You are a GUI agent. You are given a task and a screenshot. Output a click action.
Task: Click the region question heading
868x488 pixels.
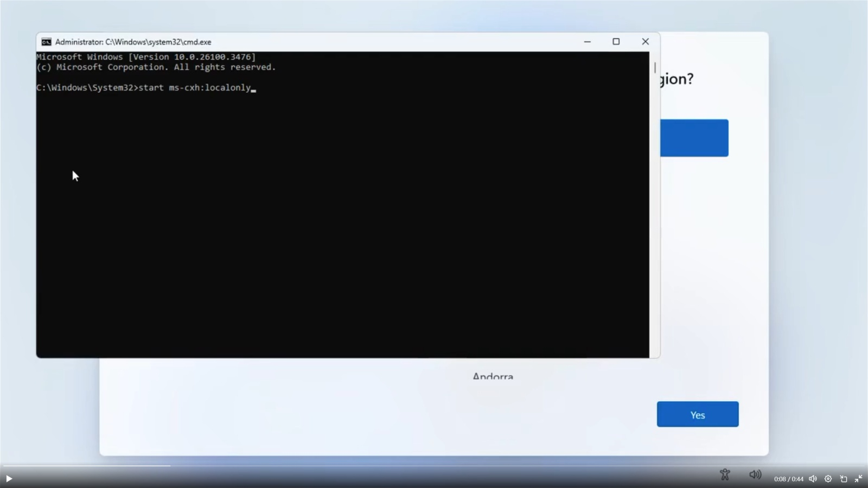point(676,79)
